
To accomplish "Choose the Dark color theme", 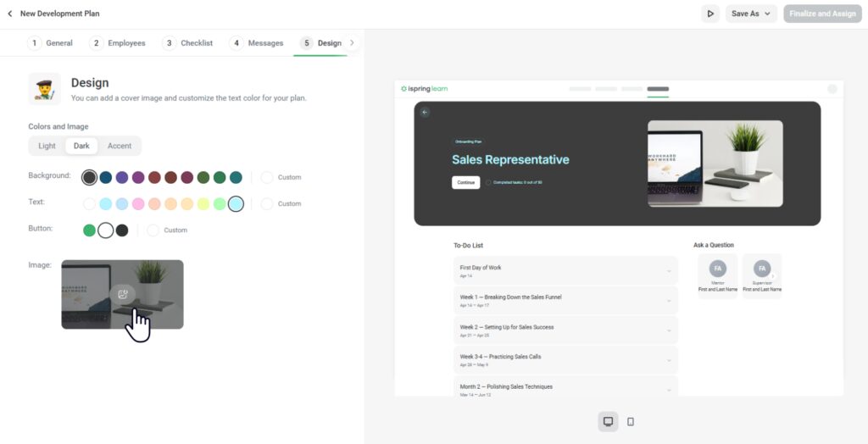I will [81, 146].
